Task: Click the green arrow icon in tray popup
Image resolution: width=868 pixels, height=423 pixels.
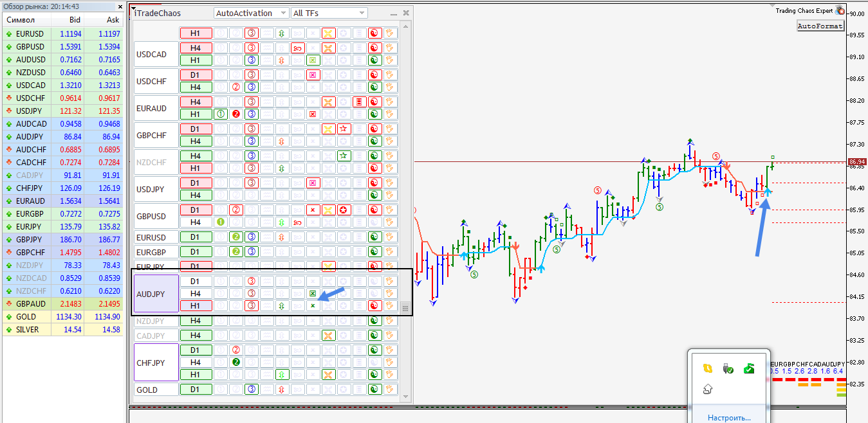Action: tap(749, 368)
